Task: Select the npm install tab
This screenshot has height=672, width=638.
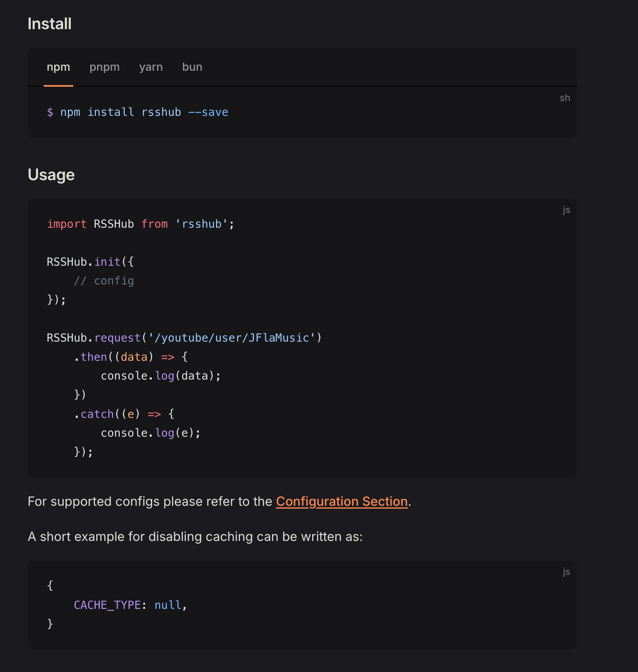Action: point(58,67)
